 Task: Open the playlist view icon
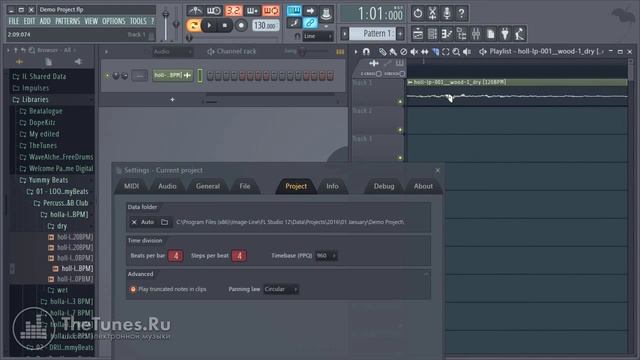point(418,34)
